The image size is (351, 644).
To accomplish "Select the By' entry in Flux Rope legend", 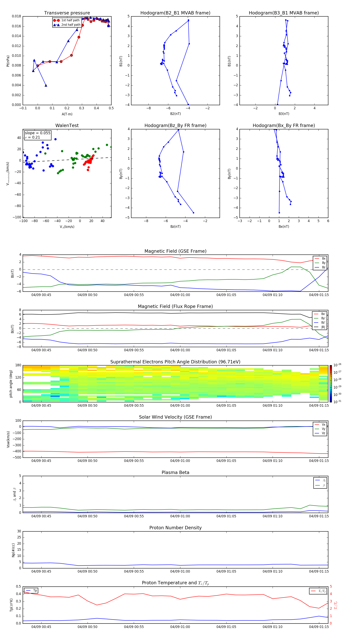I will tap(320, 318).
